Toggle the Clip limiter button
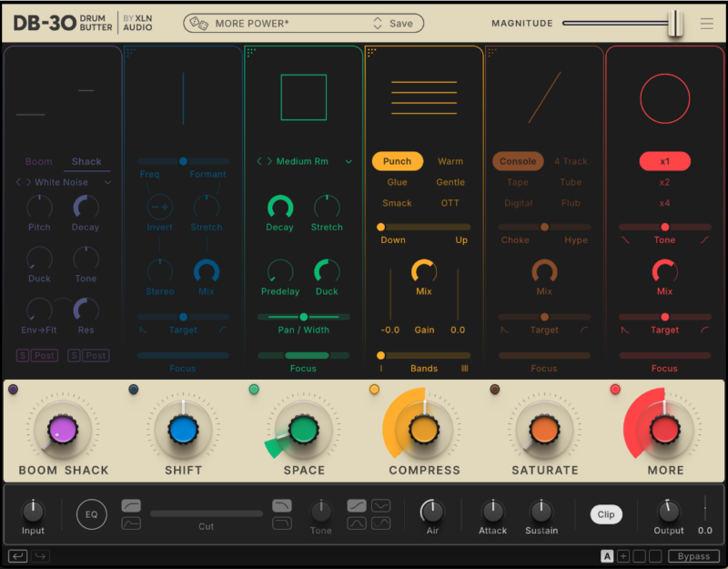The height and width of the screenshot is (569, 728). [606, 514]
